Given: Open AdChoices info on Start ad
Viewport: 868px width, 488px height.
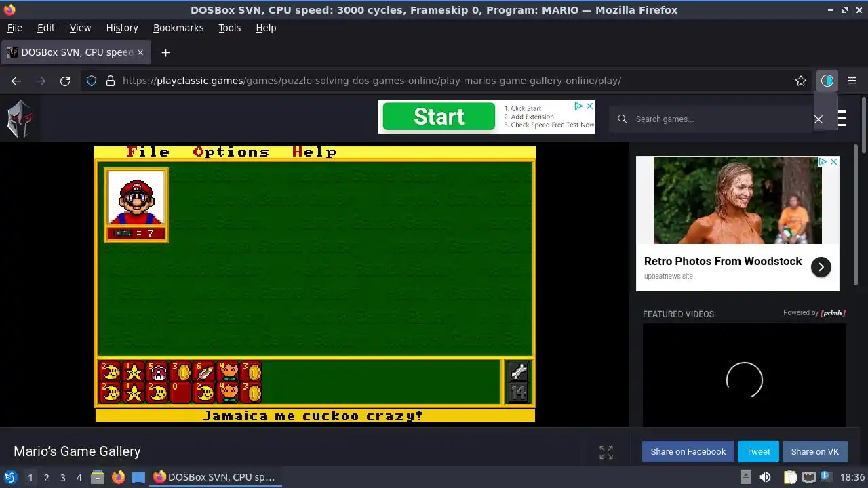Looking at the screenshot, I should coord(579,106).
